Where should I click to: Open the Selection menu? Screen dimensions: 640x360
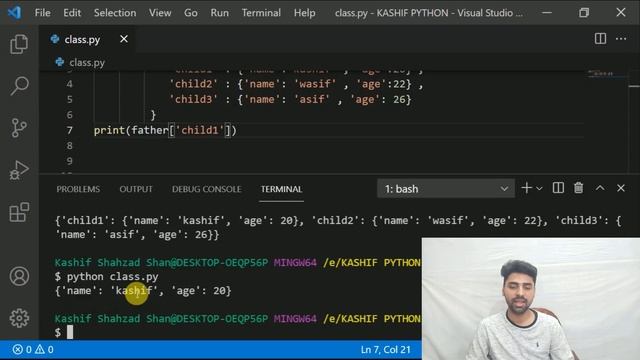coord(115,13)
